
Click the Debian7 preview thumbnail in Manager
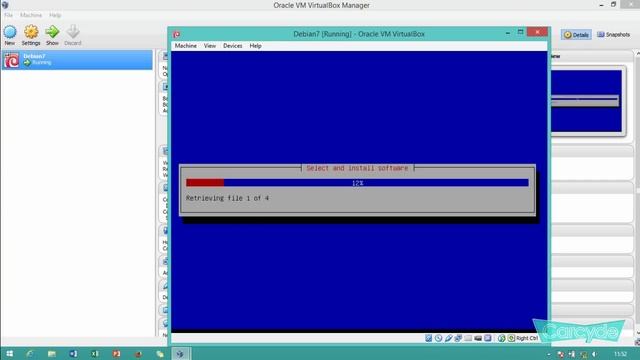point(586,101)
